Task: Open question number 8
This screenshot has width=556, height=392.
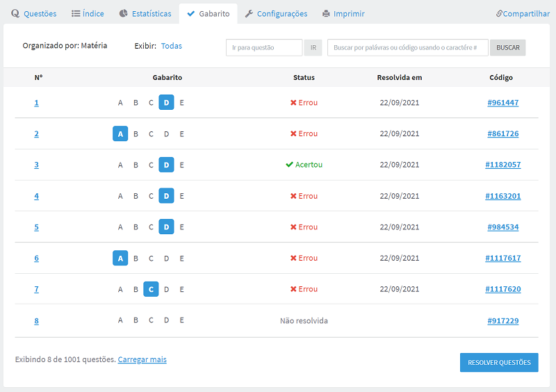Action: point(37,320)
